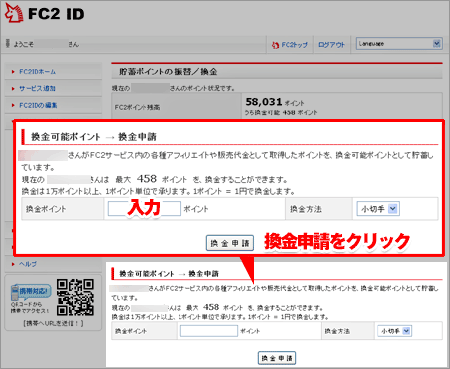Viewport: 450px width, 369px height.
Task: Open the lower 小切手 dropdown
Action: [395, 331]
